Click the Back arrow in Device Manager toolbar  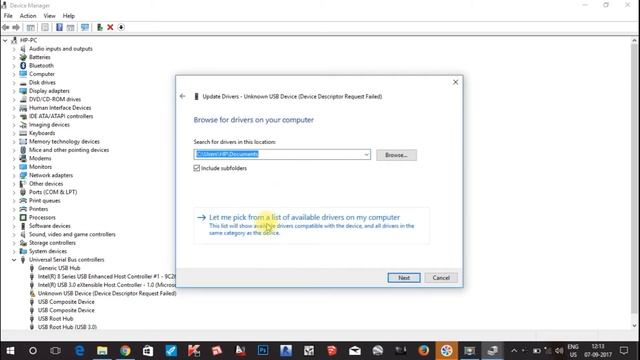[x=6, y=27]
